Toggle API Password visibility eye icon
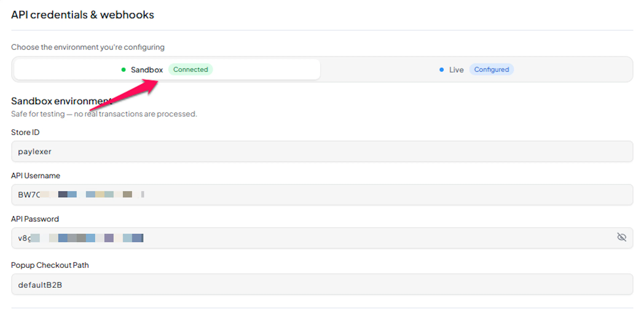The width and height of the screenshot is (644, 309). point(621,237)
